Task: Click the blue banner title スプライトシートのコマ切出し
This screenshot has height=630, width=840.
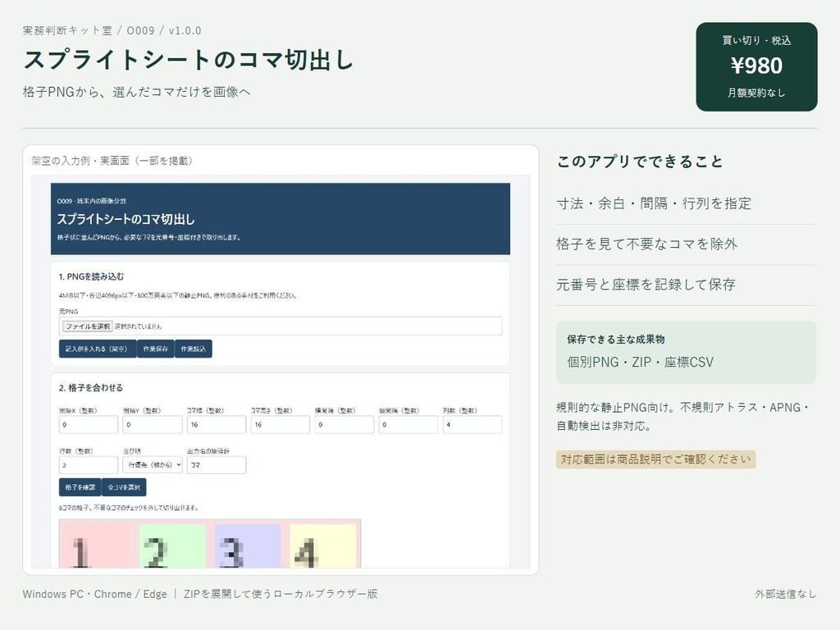Action: tap(126, 218)
